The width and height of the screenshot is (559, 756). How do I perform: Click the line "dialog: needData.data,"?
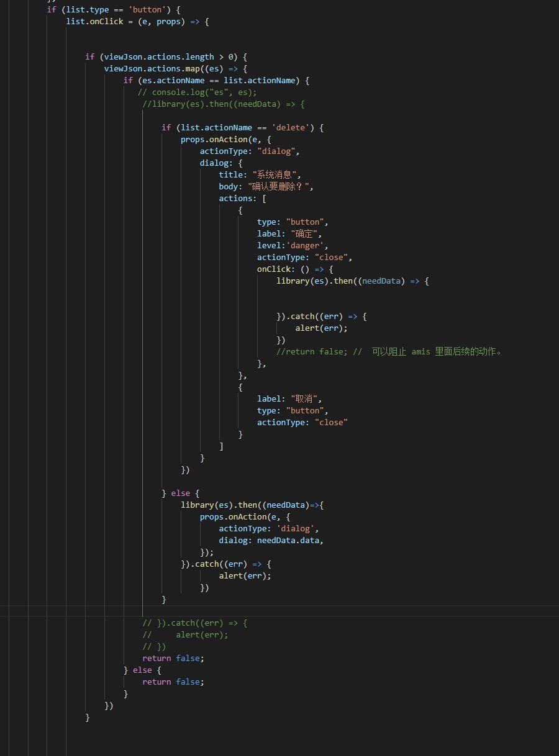pyautogui.click(x=271, y=541)
